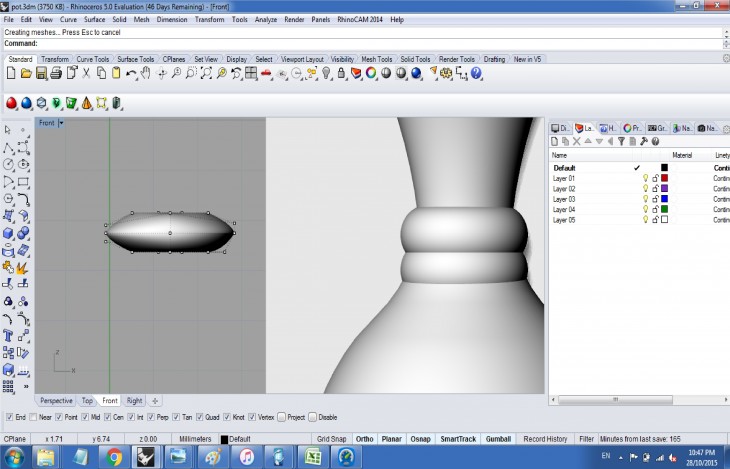
Task: Open the Surface menu
Action: (94, 19)
